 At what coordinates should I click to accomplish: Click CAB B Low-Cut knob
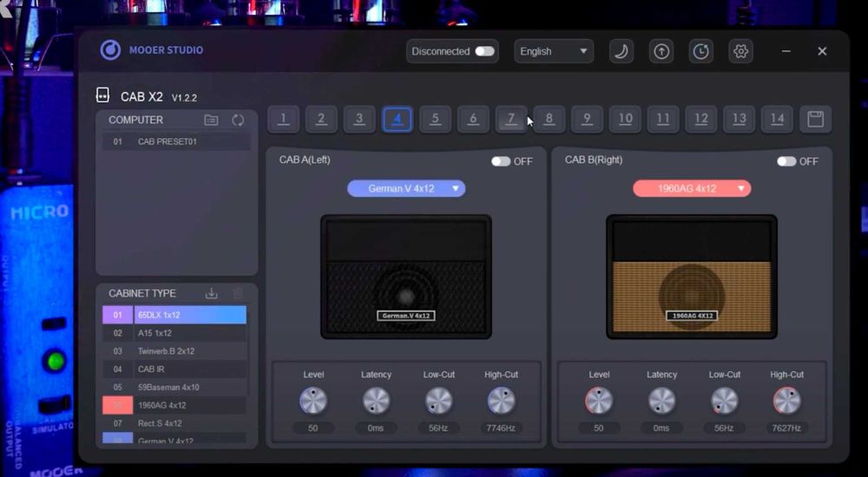(x=724, y=402)
